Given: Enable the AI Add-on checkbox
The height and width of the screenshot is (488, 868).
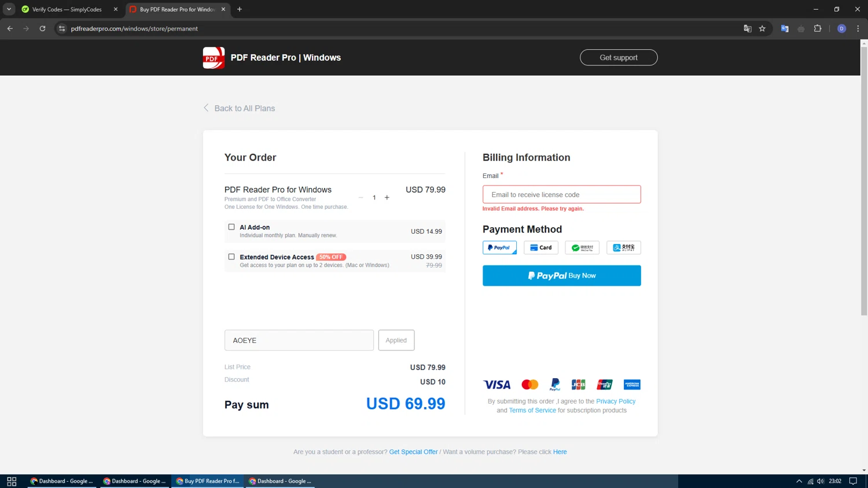Looking at the screenshot, I should (x=231, y=227).
